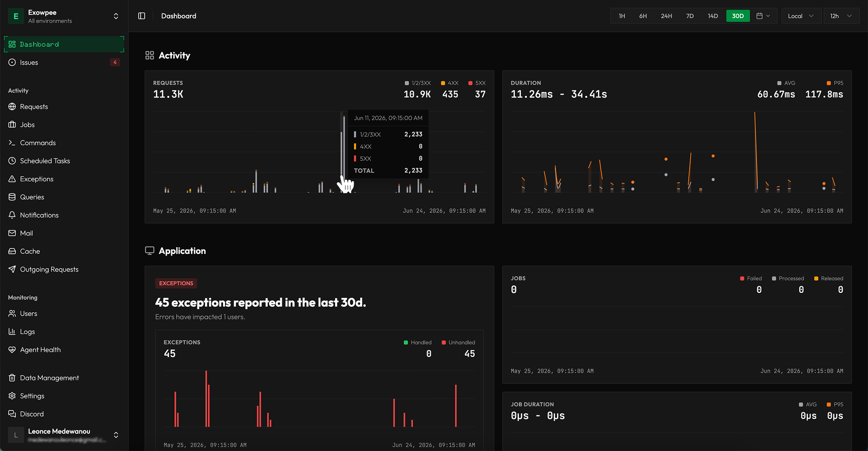
Task: Click the Dashboard breadcrumb title
Action: pos(179,16)
